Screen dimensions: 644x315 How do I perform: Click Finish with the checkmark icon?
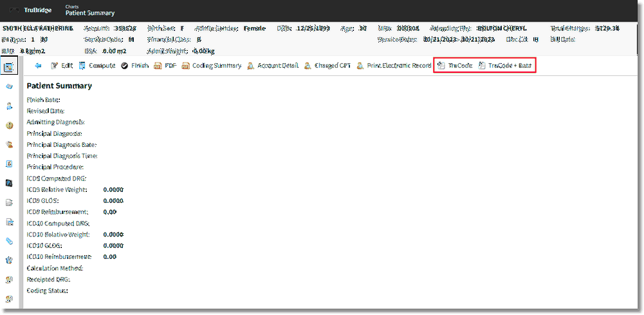(134, 66)
